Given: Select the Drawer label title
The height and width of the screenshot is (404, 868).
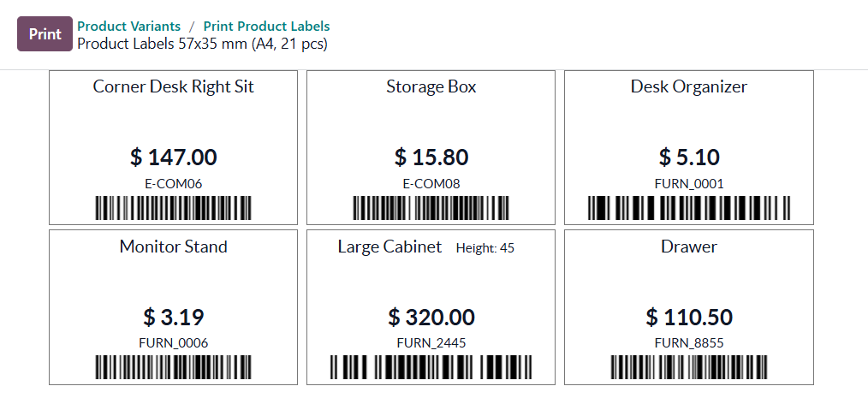Looking at the screenshot, I should (x=689, y=247).
